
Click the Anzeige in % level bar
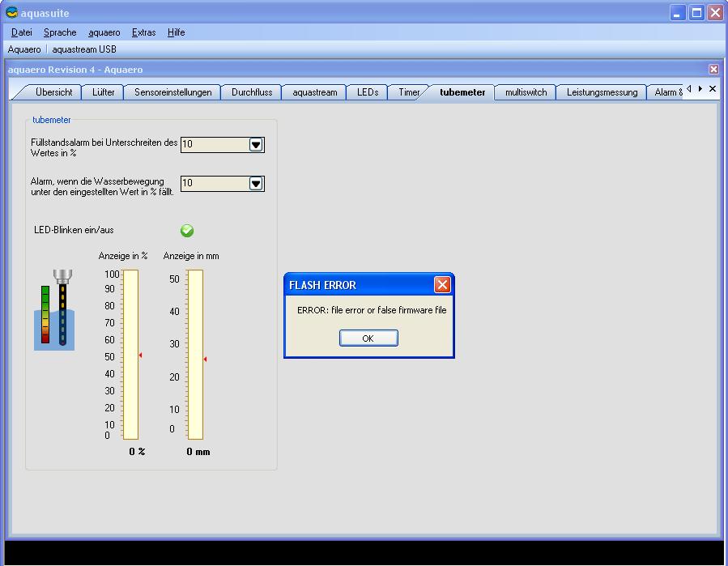(x=130, y=355)
